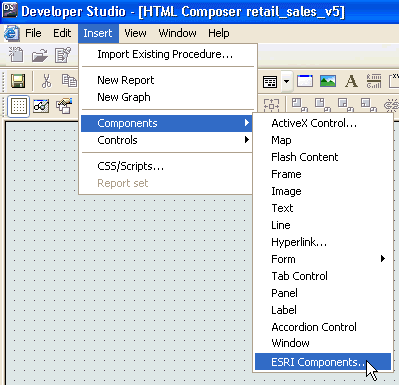Viewport: 399px width, 385px height.
Task: Open the File menu
Action: pos(33,33)
